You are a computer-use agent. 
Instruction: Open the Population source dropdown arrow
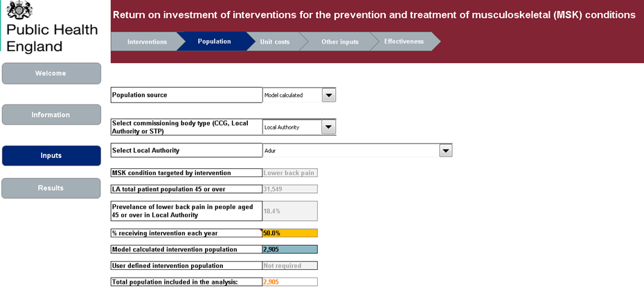click(328, 95)
